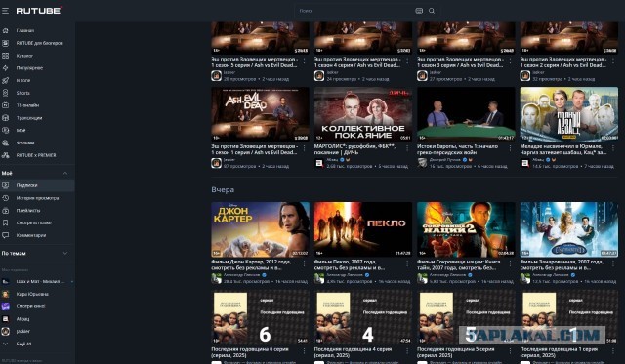Image resolution: width=625 pixels, height=364 pixels.
Task: Open options menu for Фильм Зачарованная
Action: [x=613, y=264]
